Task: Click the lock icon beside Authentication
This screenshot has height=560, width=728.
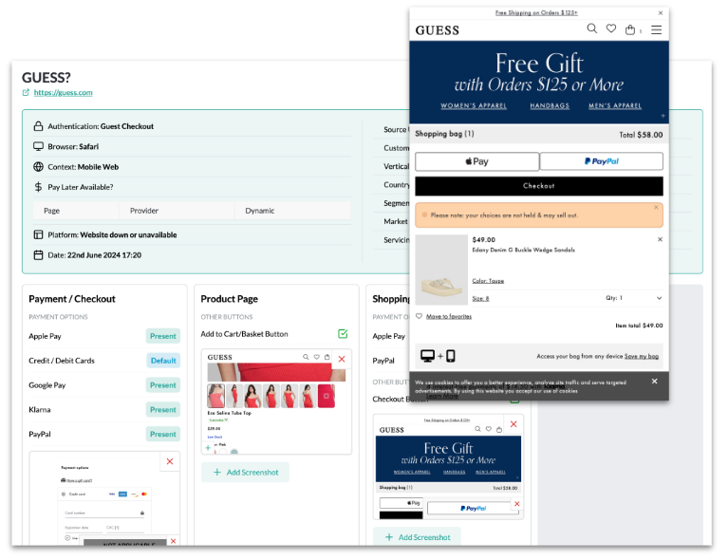Action: point(38,126)
